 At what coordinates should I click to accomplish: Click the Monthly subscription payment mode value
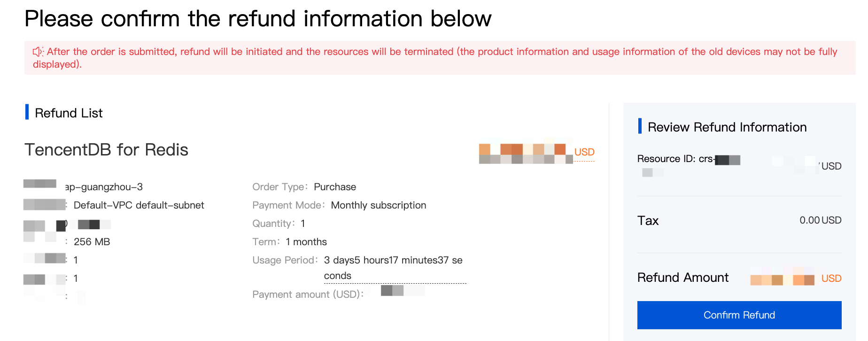click(x=378, y=205)
